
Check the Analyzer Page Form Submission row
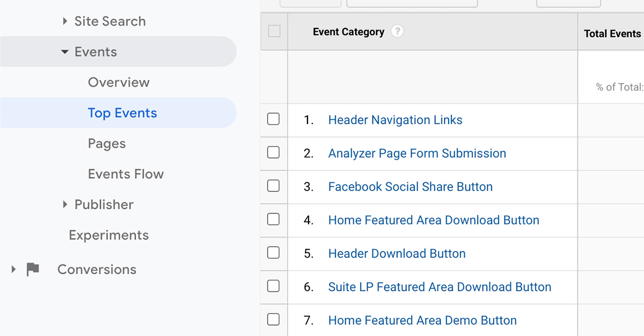[x=274, y=153]
